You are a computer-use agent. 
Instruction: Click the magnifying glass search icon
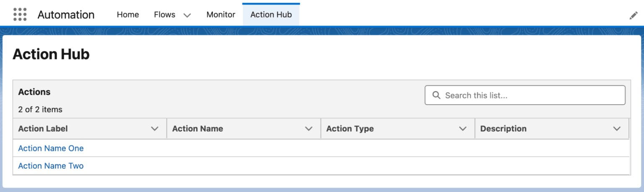pos(436,95)
